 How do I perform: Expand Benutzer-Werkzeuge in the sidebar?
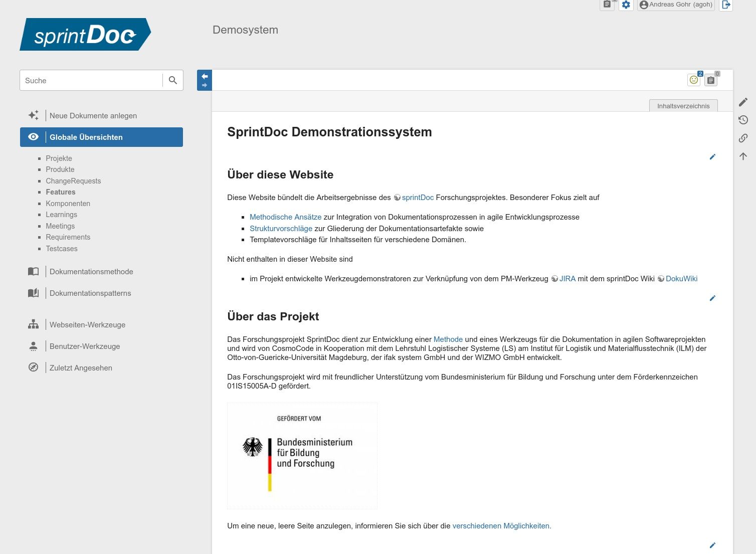pos(84,346)
